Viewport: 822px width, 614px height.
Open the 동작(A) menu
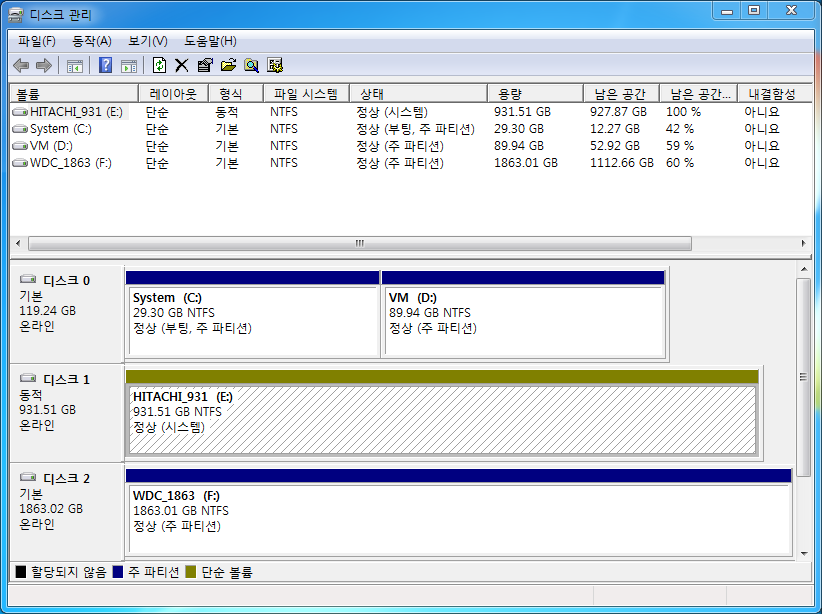(x=92, y=41)
